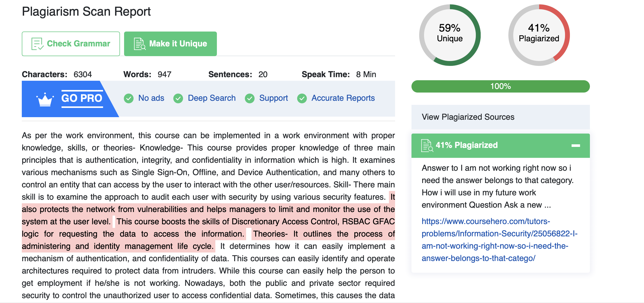Screen dimensions: 644x303
Task: Click the green checkmark next to No ads
Action: 129,98
